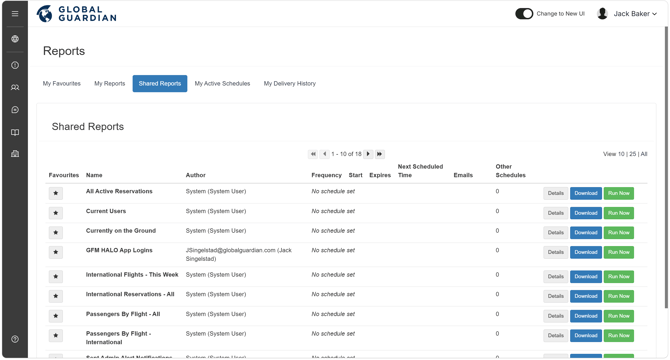Open Details for Passengers By Flight - All
The width and height of the screenshot is (670, 360).
tap(555, 316)
